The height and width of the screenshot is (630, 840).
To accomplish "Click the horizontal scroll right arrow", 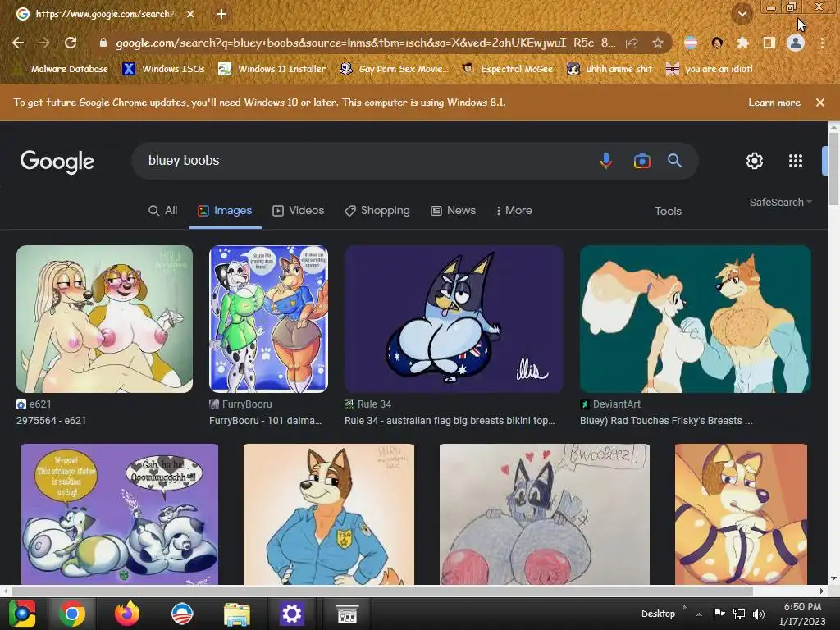I will pyautogui.click(x=822, y=591).
